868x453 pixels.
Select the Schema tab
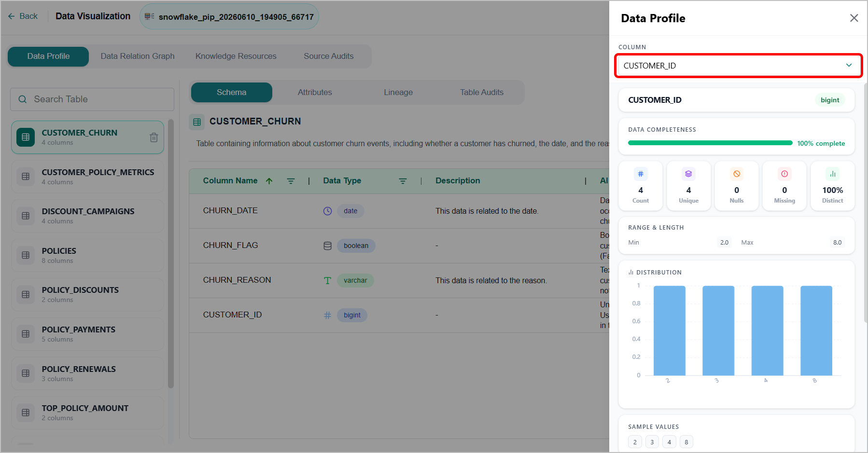pyautogui.click(x=232, y=92)
